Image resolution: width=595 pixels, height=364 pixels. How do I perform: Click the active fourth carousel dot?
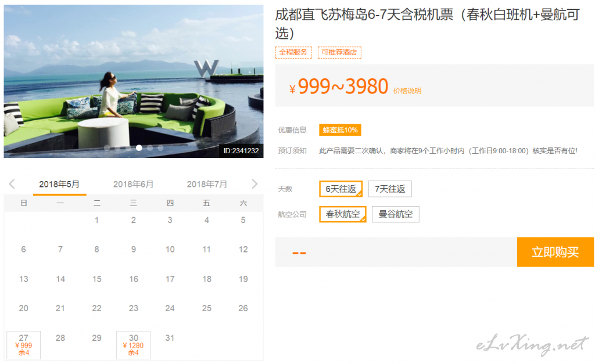[x=139, y=148]
